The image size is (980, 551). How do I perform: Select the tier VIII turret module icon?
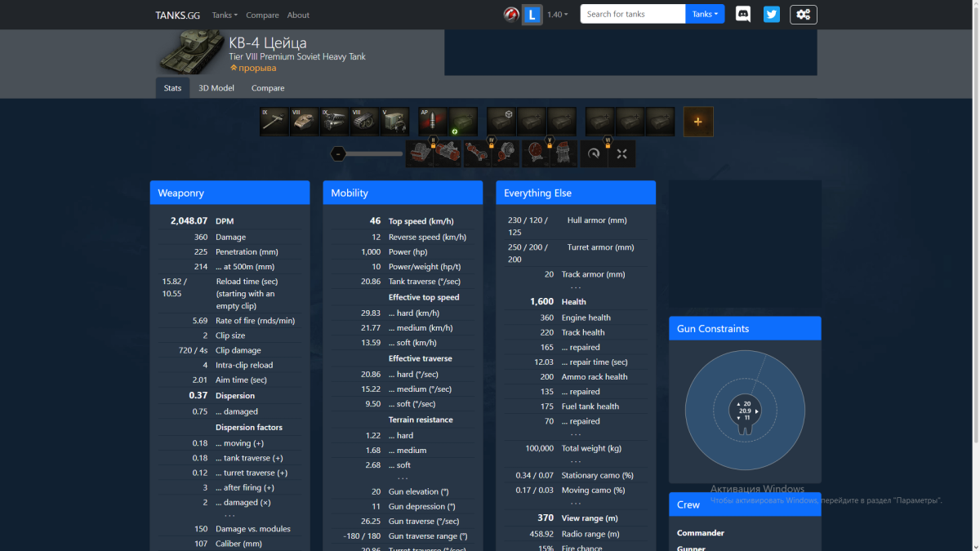pyautogui.click(x=305, y=121)
